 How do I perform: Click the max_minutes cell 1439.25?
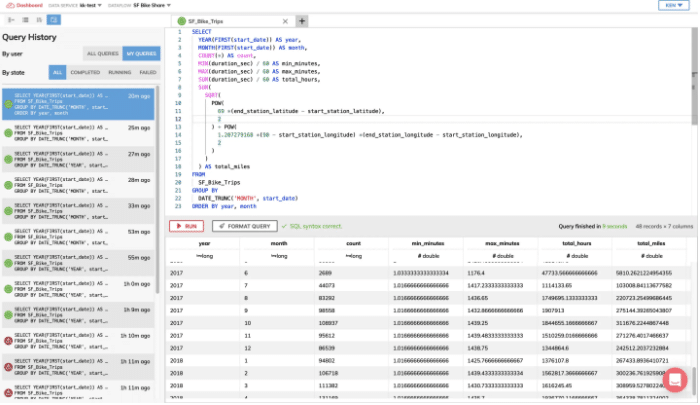477,323
